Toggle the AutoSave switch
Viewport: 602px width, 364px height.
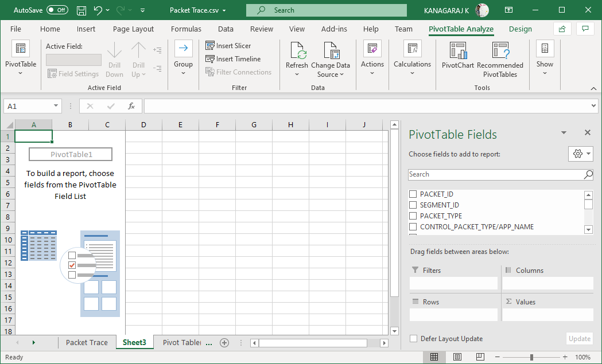point(57,10)
